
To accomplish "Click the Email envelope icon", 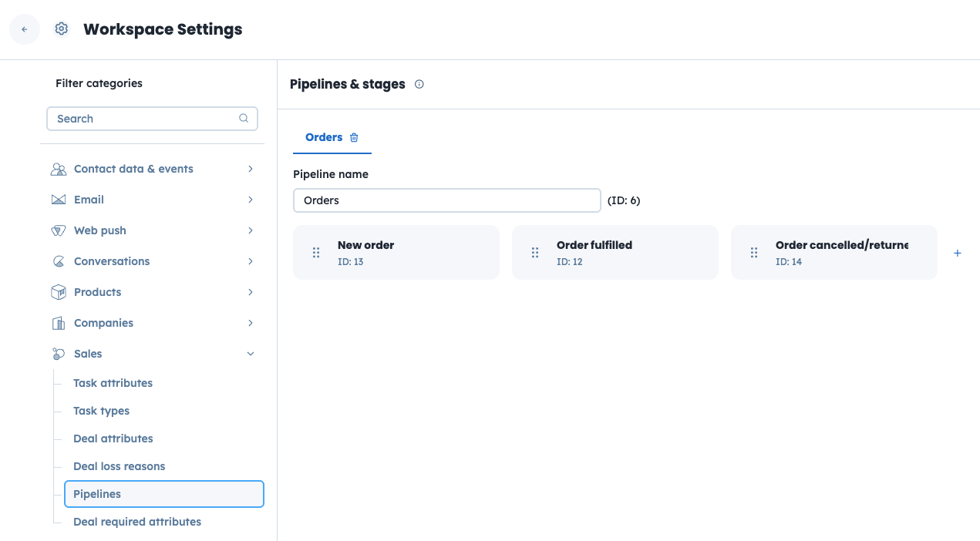I will click(58, 199).
